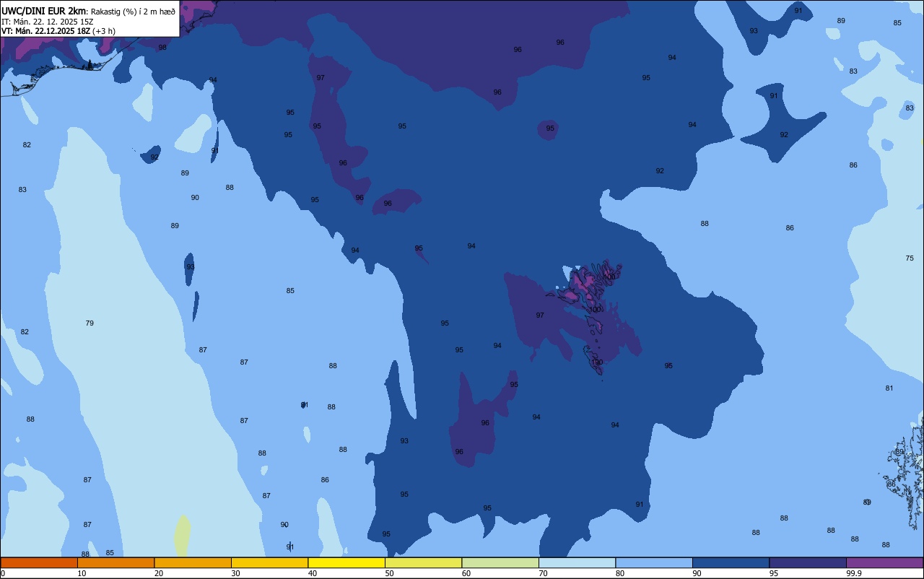Screen dimensions: 924x579
Task: Pick the dark indigo 95–99.9 legend swatch
Action: coord(808,562)
